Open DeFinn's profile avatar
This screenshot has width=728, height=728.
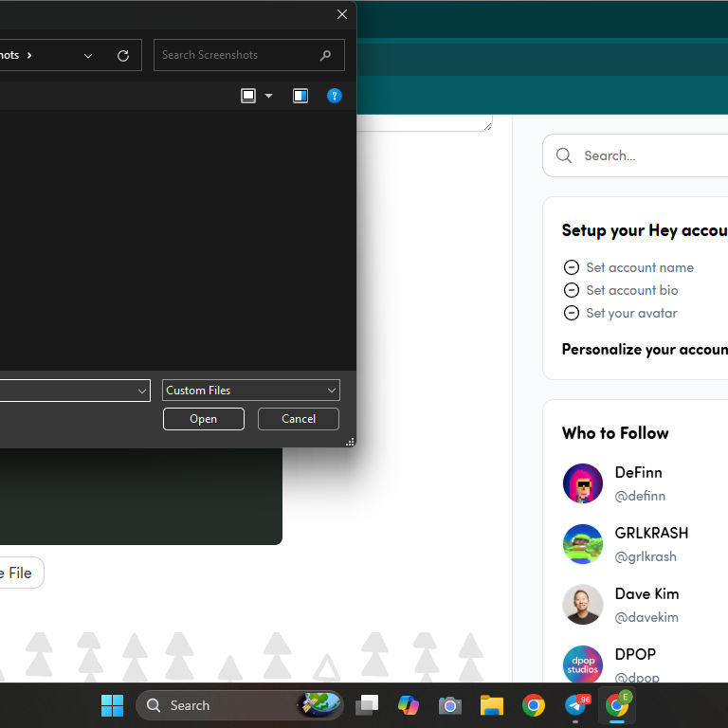tap(582, 483)
